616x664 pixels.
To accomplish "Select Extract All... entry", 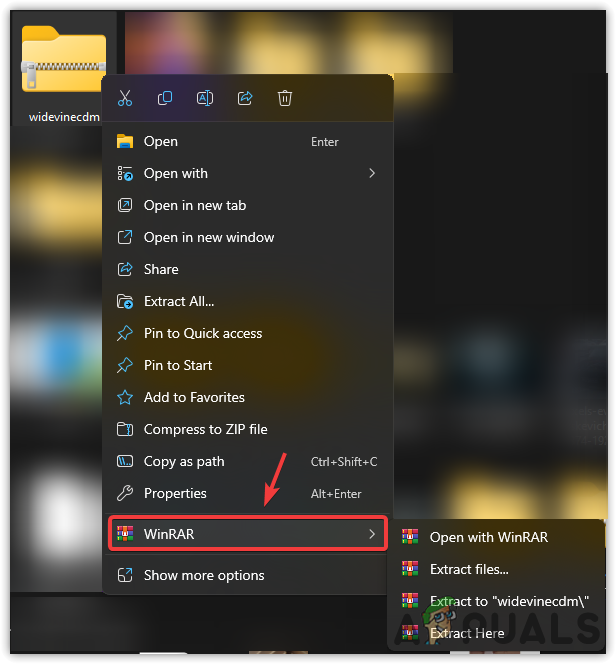I will pyautogui.click(x=248, y=302).
